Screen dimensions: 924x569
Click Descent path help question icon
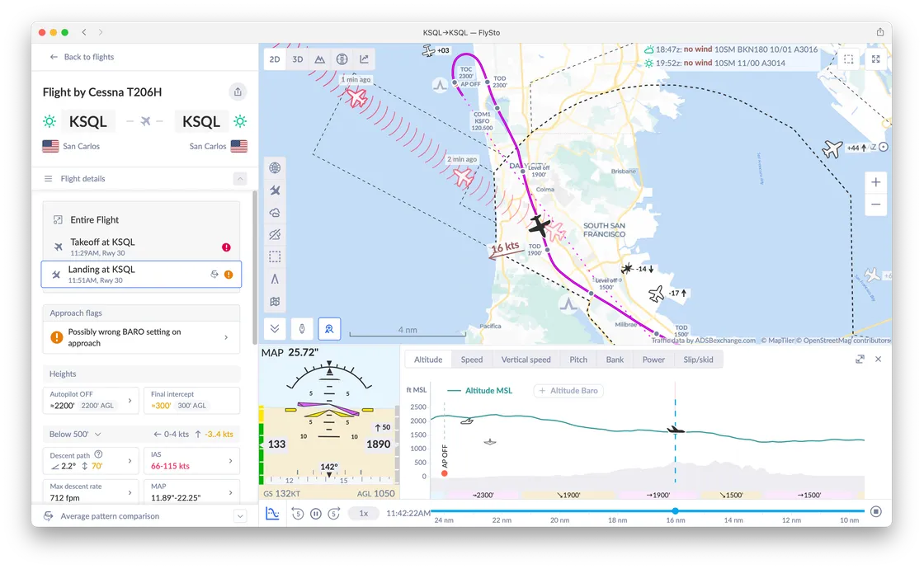pyautogui.click(x=98, y=454)
